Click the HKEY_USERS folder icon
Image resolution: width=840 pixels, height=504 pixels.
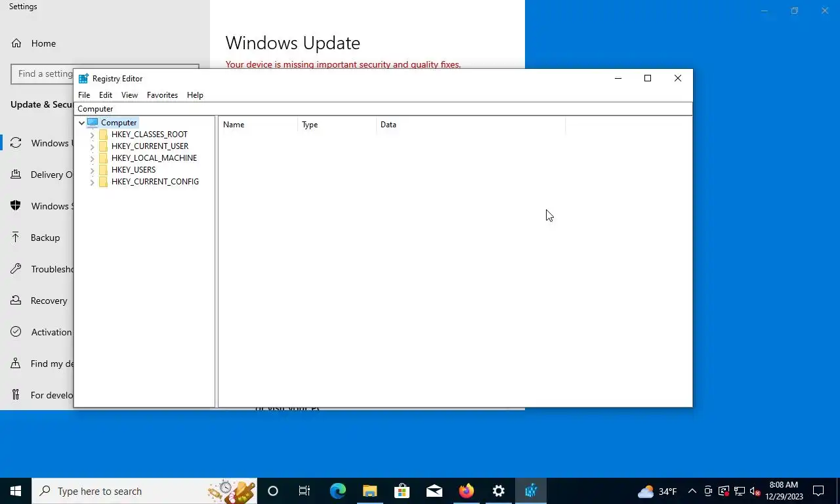103,170
